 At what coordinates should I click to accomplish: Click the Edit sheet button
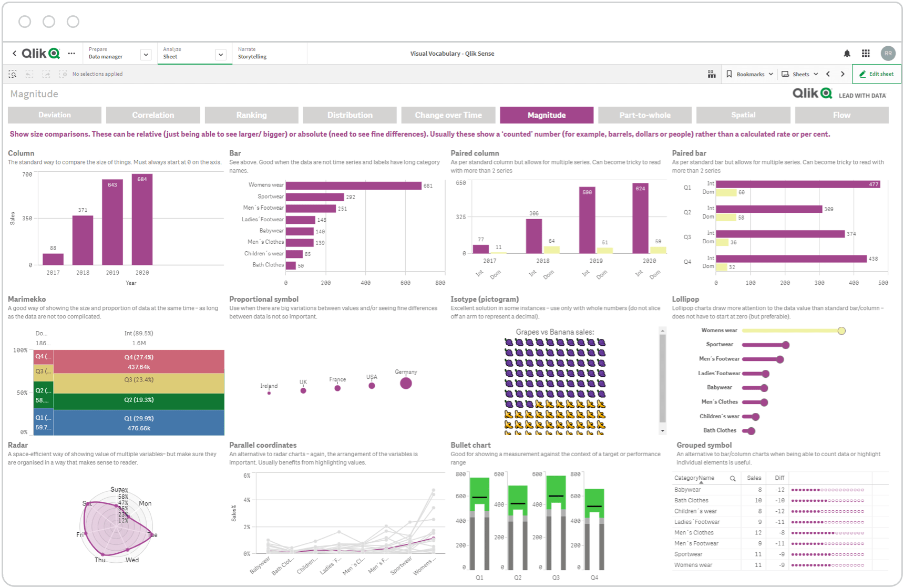(876, 74)
